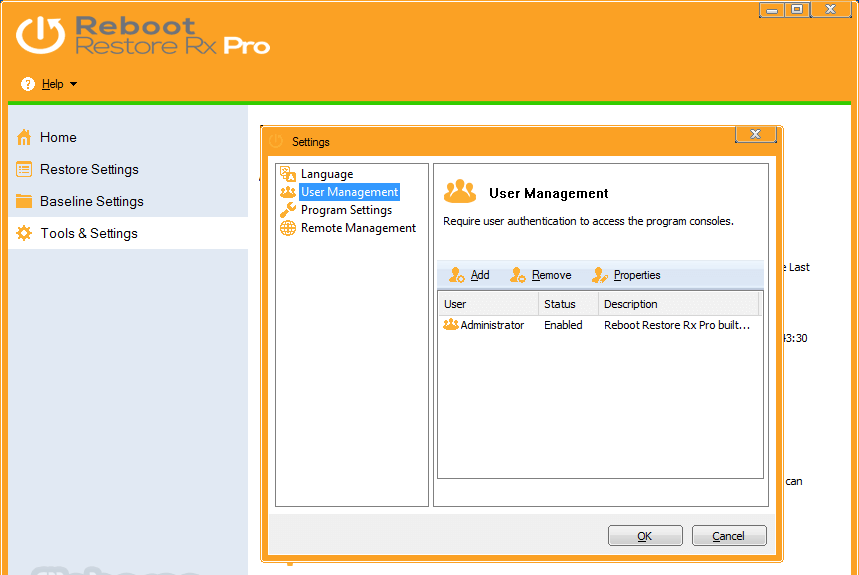Sort by the Description column header
Image resolution: width=859 pixels, height=575 pixels.
[678, 304]
